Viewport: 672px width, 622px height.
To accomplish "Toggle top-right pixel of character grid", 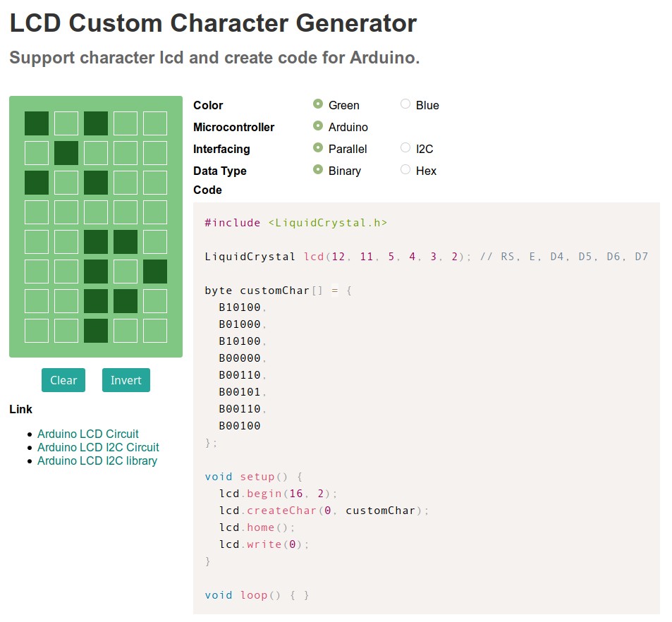I will 155,123.
